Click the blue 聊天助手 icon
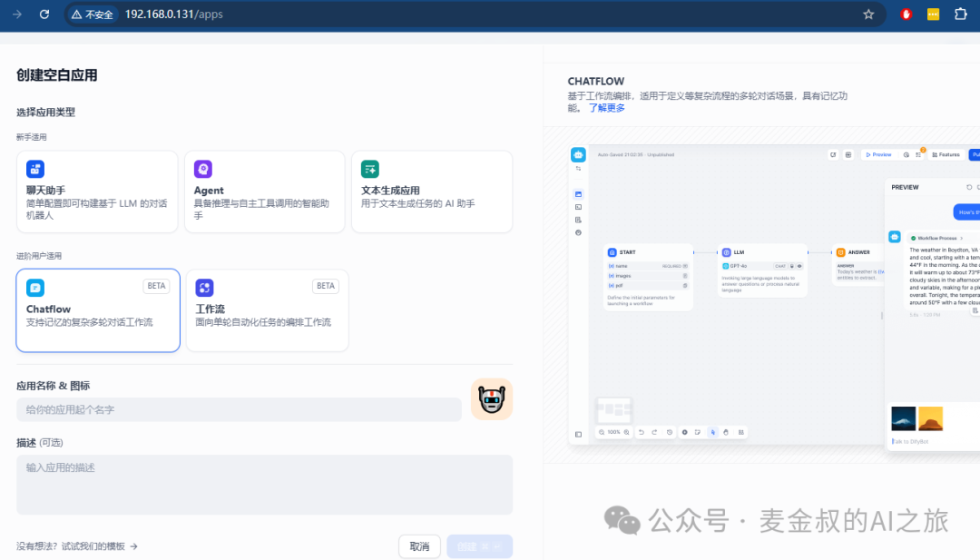 coord(35,169)
